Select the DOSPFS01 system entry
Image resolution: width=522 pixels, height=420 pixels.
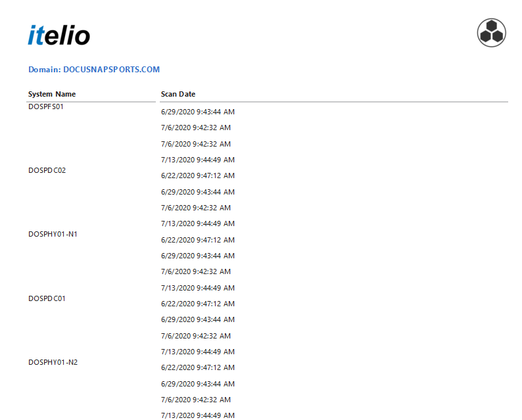[46, 106]
